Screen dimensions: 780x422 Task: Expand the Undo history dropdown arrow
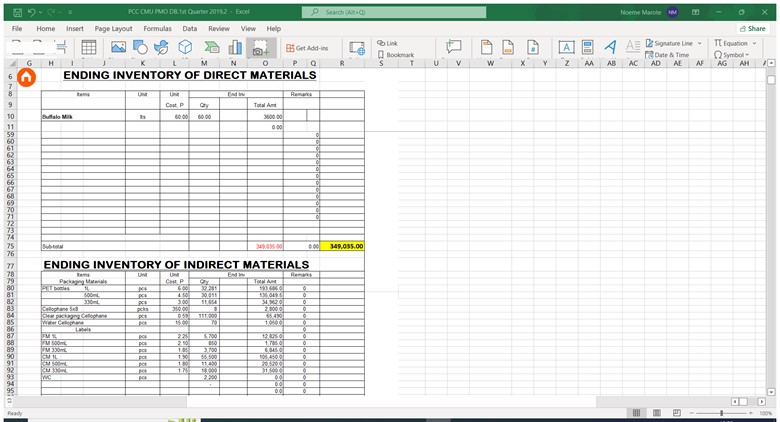40,12
